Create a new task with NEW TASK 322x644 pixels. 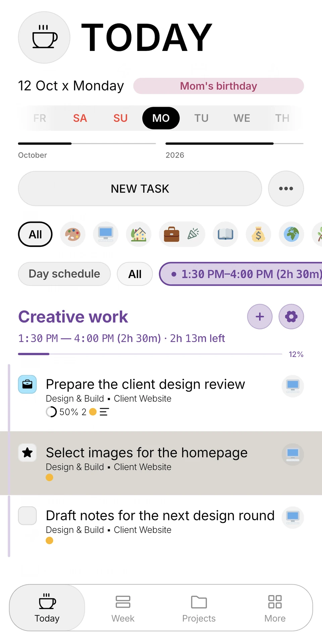pyautogui.click(x=140, y=189)
